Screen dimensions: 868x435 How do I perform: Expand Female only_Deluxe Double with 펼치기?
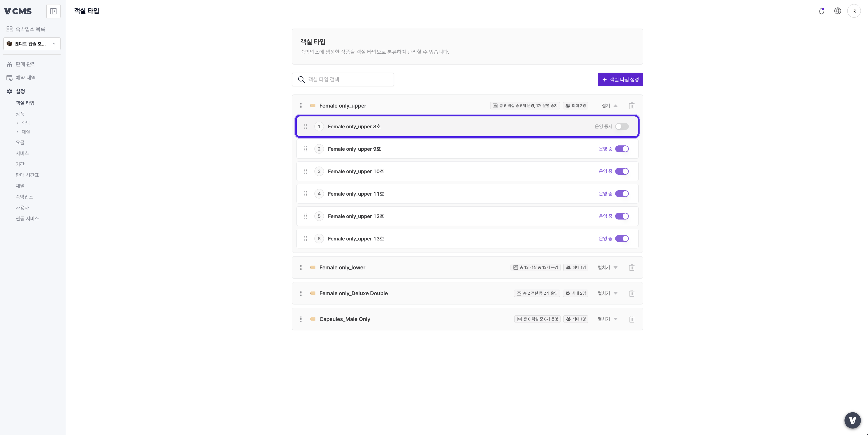(x=607, y=293)
